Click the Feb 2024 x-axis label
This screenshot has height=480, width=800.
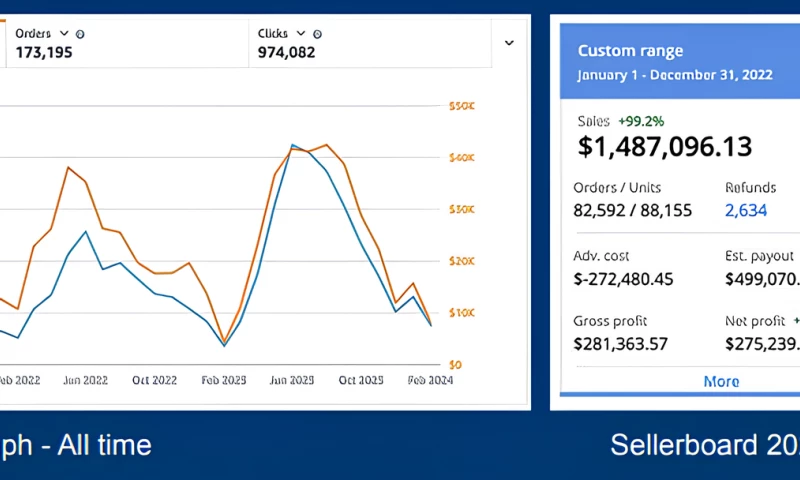click(431, 381)
